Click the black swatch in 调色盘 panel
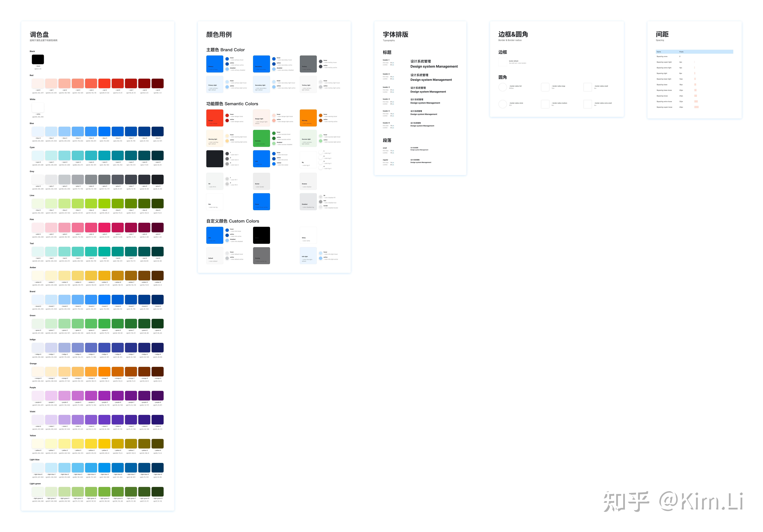 pos(38,60)
